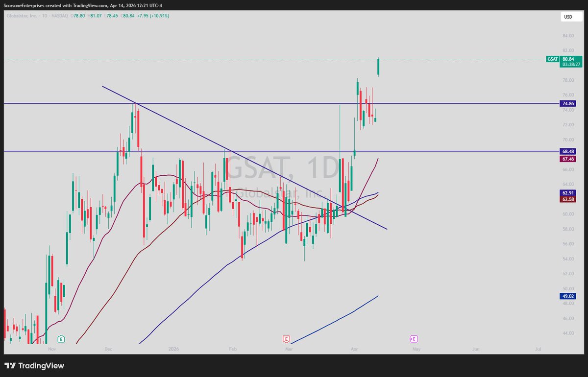588x377 pixels.
Task: Click the 54.00 price scale label
Action: (568, 259)
